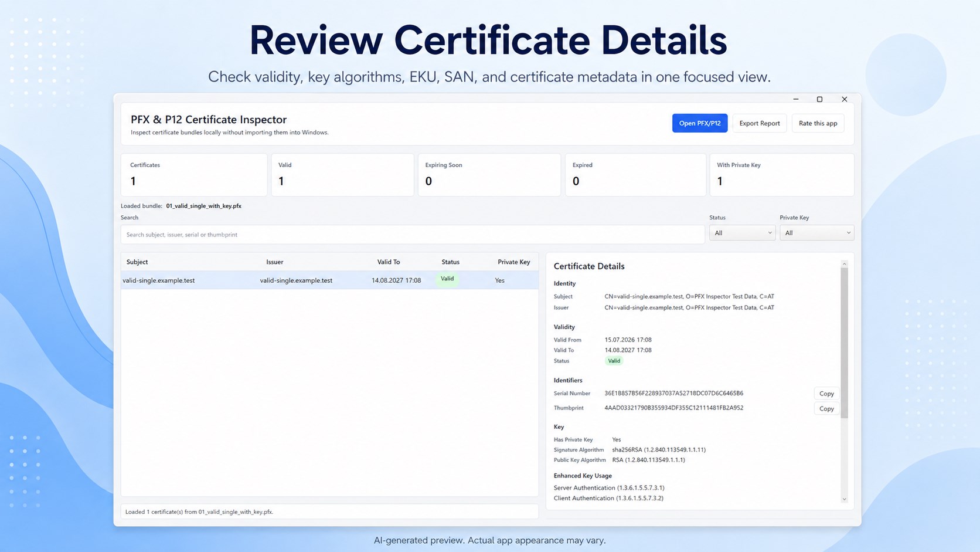Image resolution: width=980 pixels, height=552 pixels.
Task: Click the Valid badge in details Validity
Action: pos(614,361)
